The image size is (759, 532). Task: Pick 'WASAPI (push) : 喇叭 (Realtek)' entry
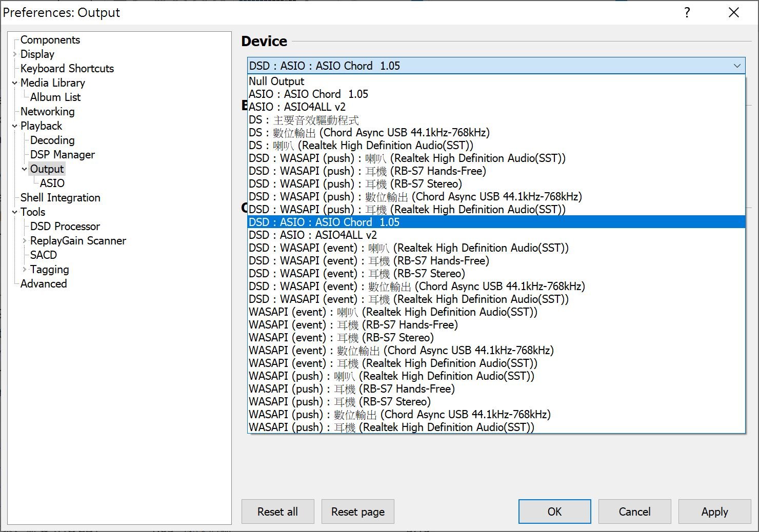(x=496, y=376)
